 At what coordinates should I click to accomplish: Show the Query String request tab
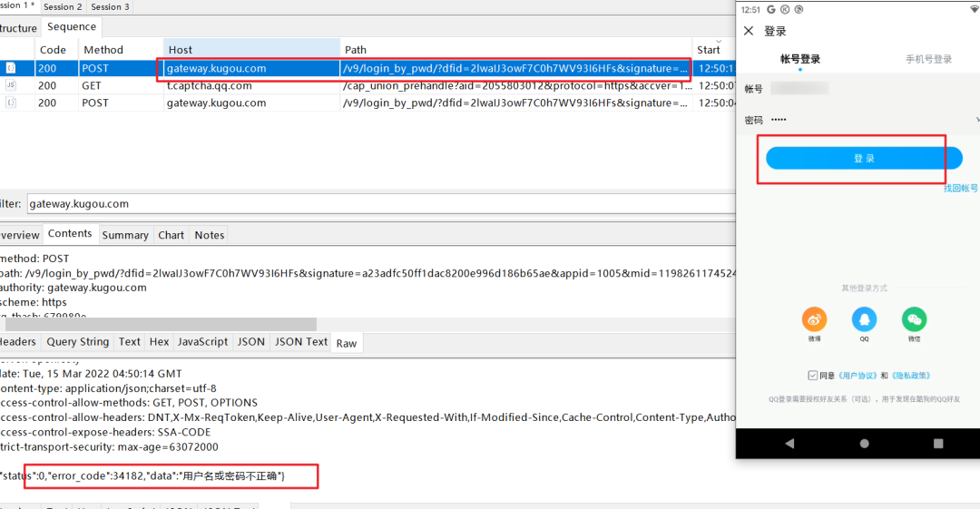(x=77, y=342)
